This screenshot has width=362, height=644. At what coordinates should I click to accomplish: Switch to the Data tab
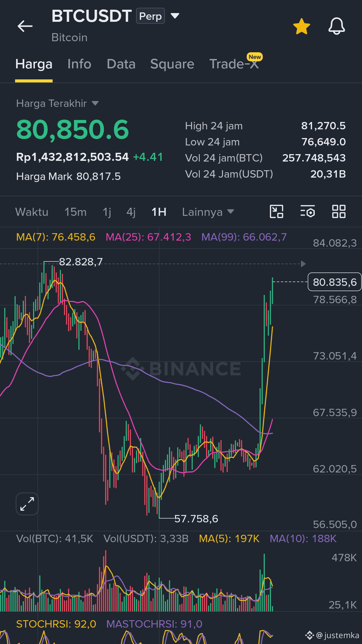[121, 64]
